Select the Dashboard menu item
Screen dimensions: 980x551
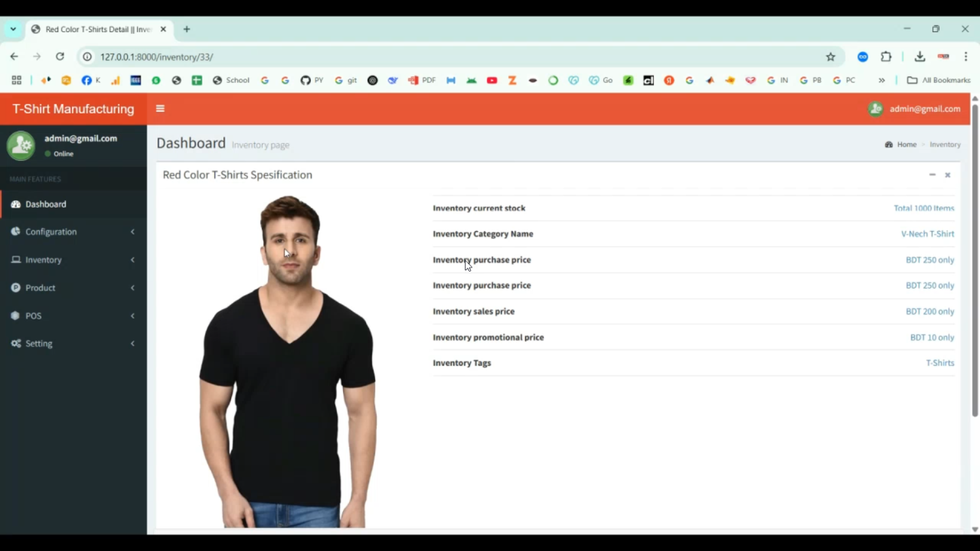coord(74,204)
